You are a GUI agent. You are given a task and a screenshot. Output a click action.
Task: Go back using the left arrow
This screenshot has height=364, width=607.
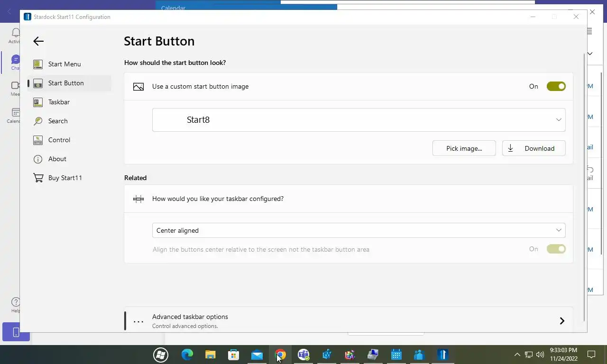[x=38, y=41]
